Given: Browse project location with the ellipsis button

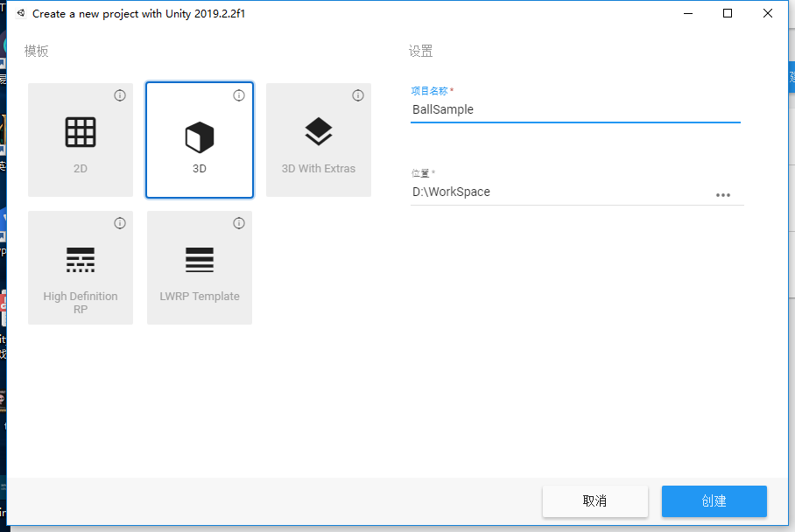Looking at the screenshot, I should tap(723, 195).
